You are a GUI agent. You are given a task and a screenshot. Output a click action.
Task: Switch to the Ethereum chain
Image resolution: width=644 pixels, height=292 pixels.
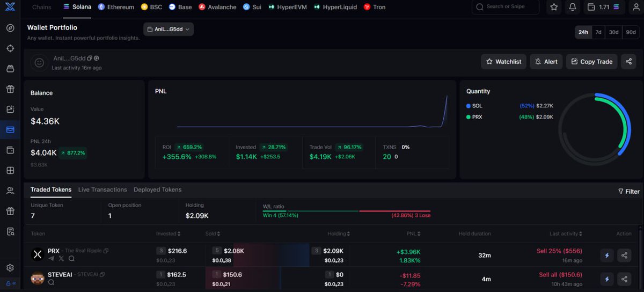(116, 7)
